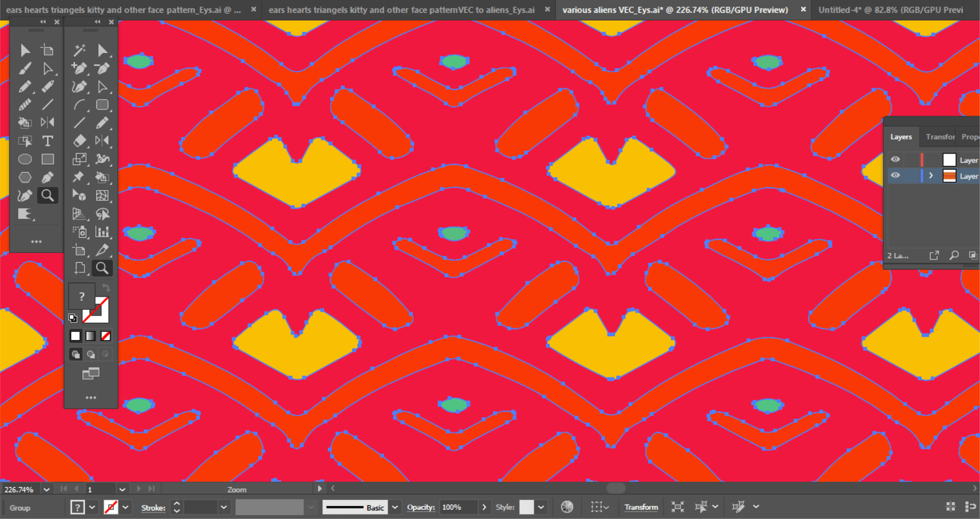The image size is (980, 519).
Task: Reset to default fill and stroke
Action: pos(73,318)
